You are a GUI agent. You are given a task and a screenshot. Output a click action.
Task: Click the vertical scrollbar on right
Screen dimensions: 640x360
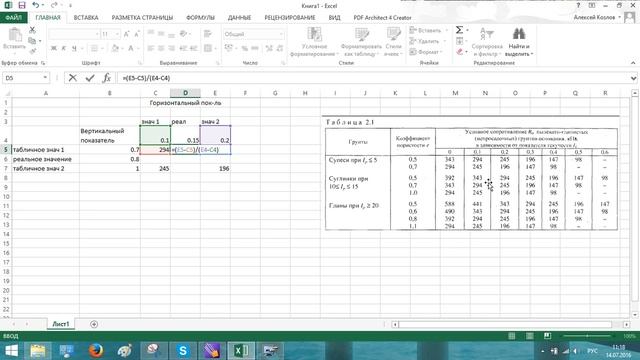pos(635,200)
